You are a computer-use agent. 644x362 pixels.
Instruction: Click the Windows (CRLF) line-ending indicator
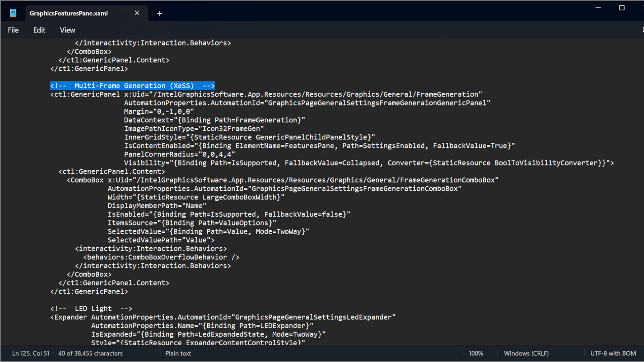[526, 353]
